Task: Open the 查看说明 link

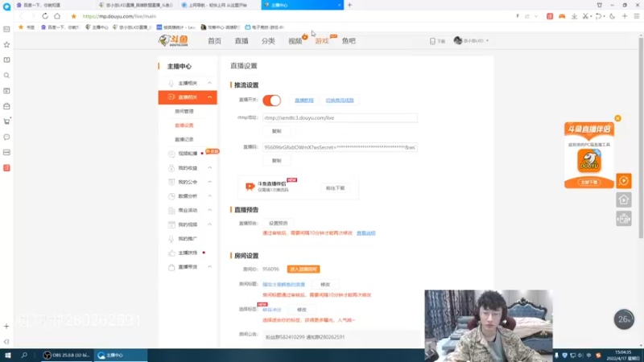Action: point(366,233)
